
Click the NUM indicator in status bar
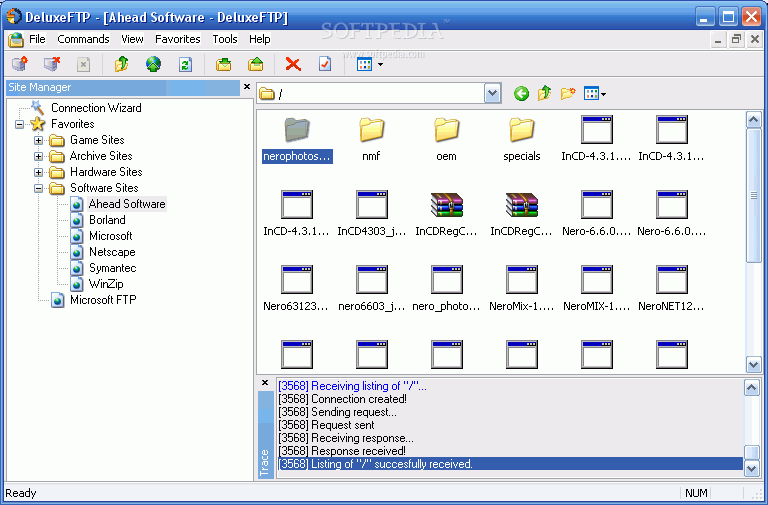(x=696, y=493)
